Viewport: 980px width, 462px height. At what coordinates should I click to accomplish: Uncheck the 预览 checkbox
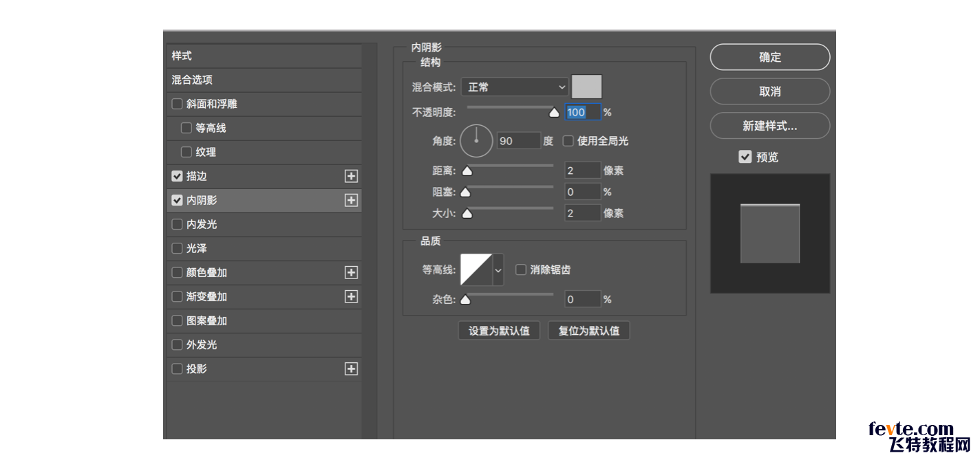(745, 157)
